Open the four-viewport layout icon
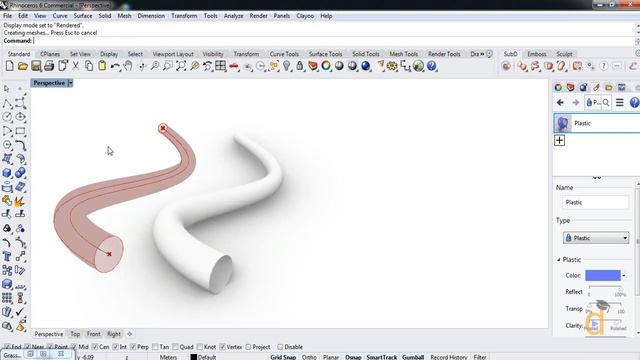This screenshot has height=360, width=640. coord(221,66)
